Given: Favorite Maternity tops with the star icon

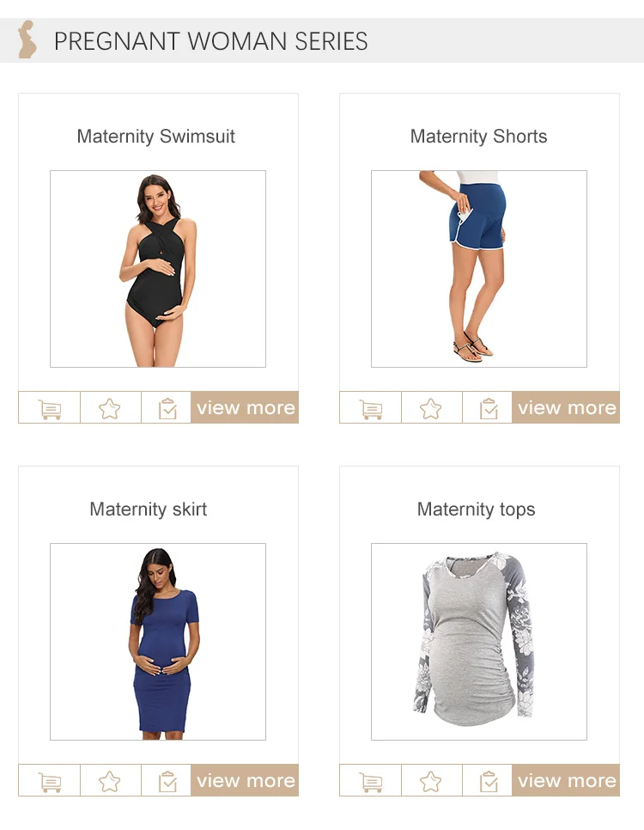Looking at the screenshot, I should pos(431,781).
